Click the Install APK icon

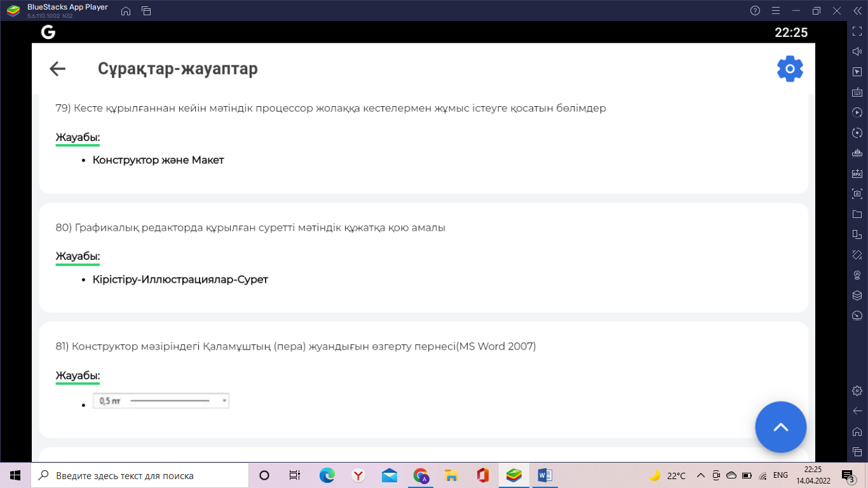click(857, 173)
